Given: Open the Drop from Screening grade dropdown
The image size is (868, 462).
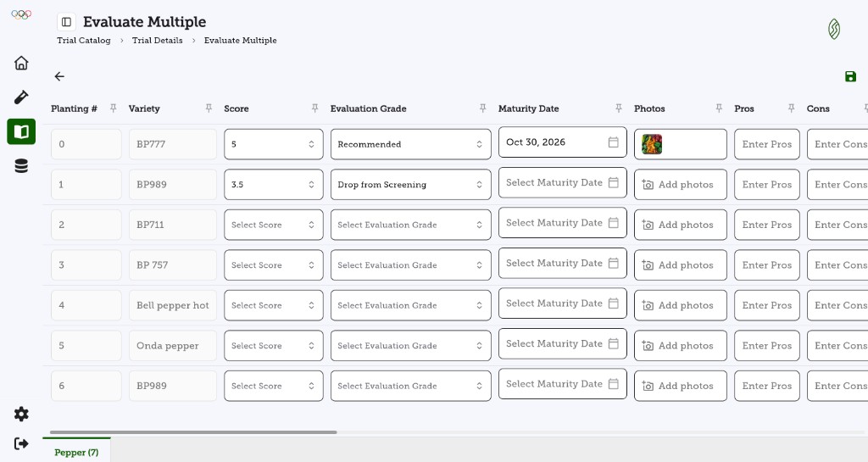Looking at the screenshot, I should (411, 185).
